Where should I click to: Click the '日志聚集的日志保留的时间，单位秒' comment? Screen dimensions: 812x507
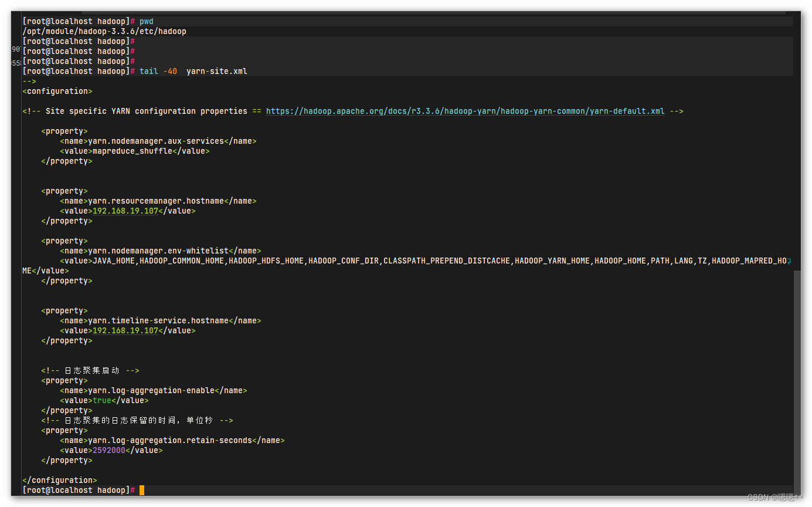pos(138,420)
